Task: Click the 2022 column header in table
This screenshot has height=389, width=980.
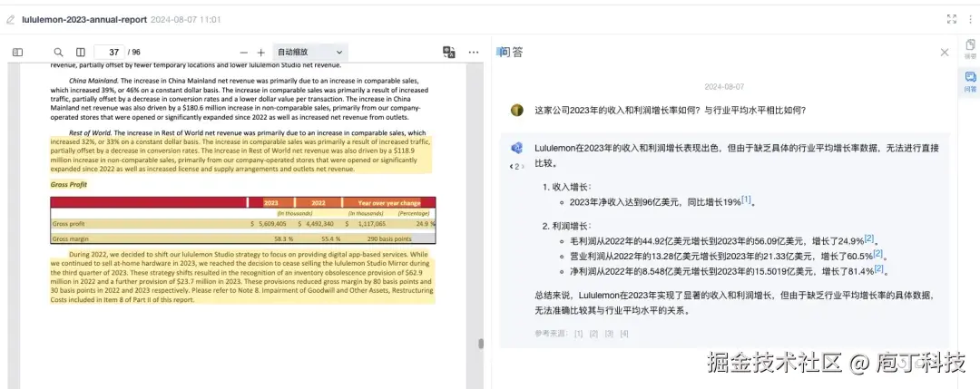Action: pyautogui.click(x=318, y=203)
